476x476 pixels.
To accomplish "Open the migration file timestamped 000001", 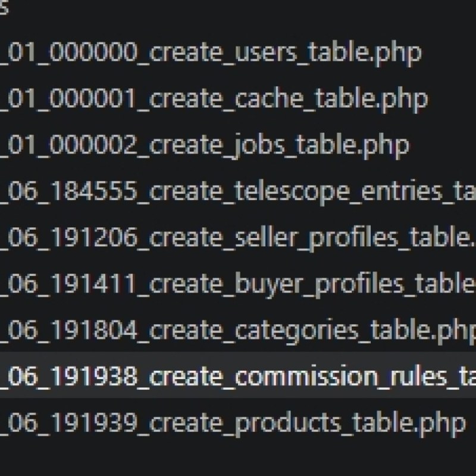I will click(214, 99).
